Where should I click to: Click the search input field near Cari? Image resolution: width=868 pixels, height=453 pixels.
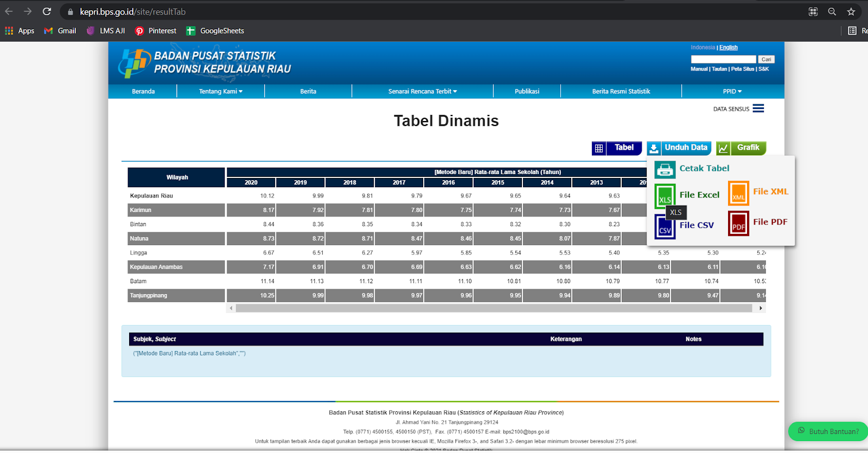coord(723,59)
